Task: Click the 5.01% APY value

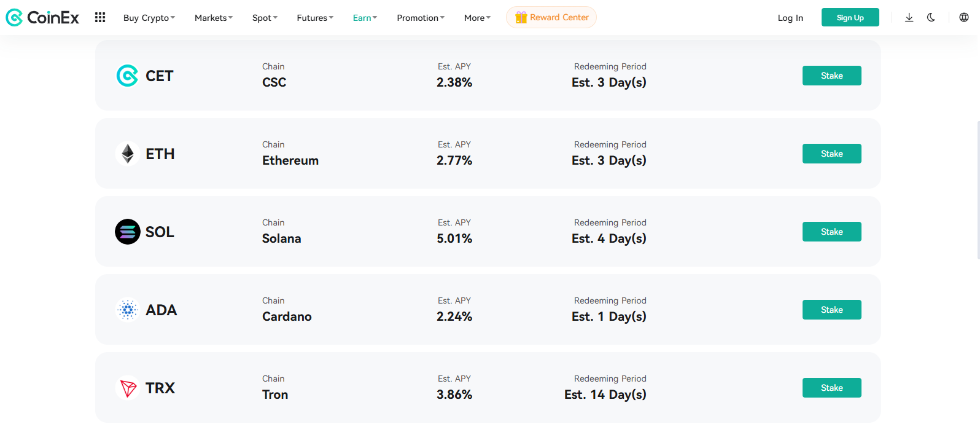Action: pyautogui.click(x=454, y=238)
